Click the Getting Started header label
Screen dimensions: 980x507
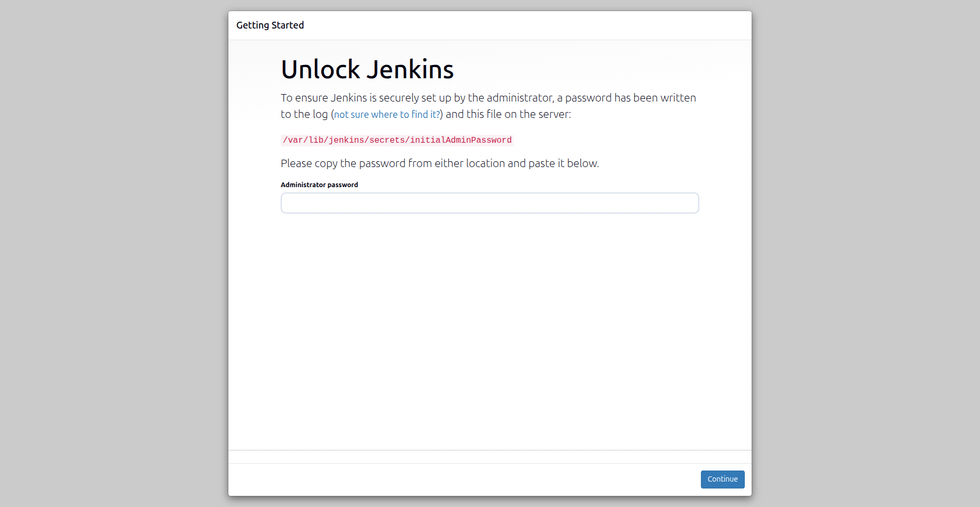270,25
